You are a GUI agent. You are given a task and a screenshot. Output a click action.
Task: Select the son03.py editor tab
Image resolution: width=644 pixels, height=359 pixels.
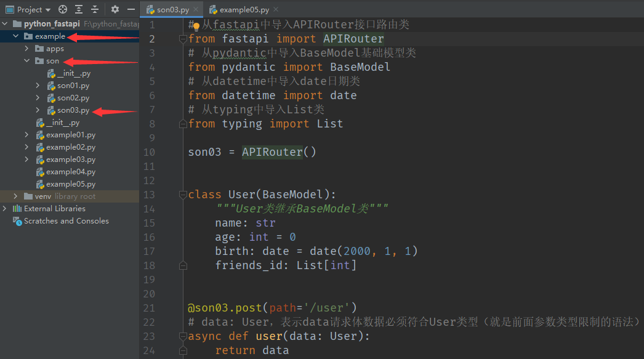pos(172,10)
